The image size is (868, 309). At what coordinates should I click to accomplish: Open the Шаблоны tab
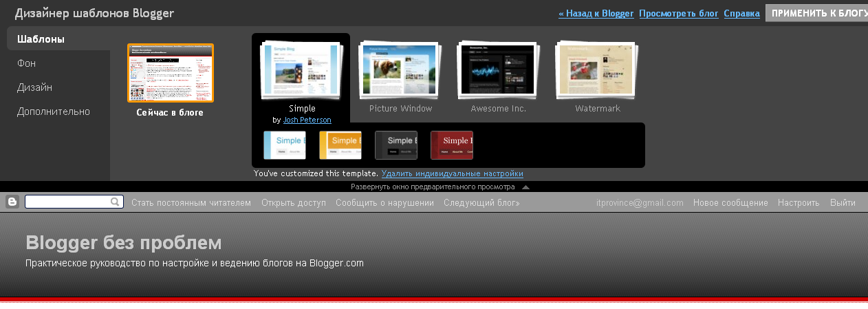pos(41,39)
